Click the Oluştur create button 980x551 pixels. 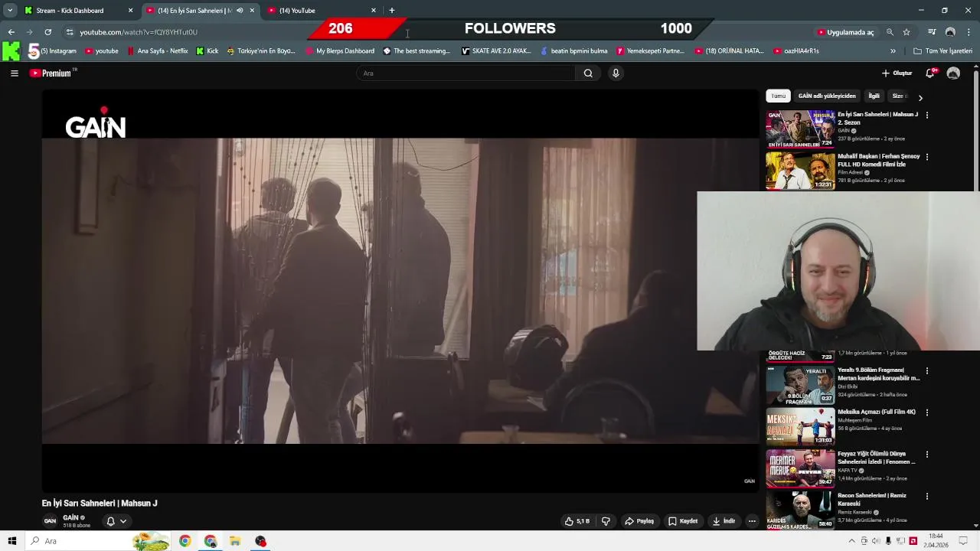pos(897,73)
